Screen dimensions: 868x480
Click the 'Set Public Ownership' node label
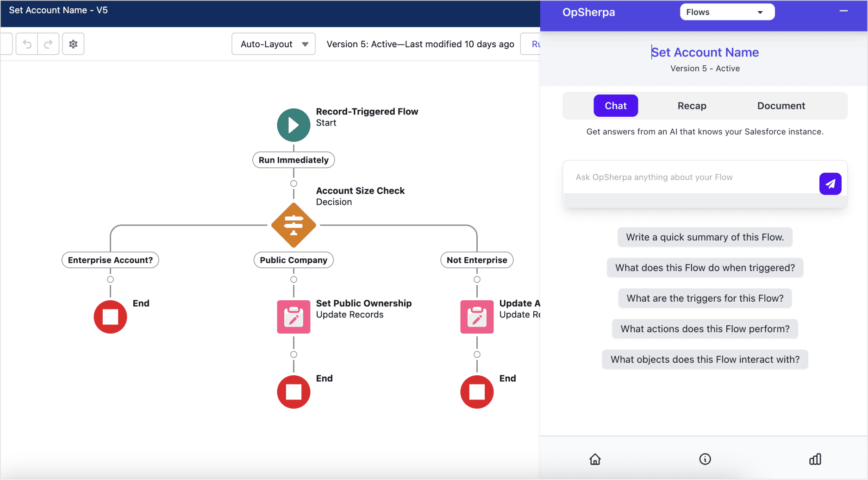(364, 303)
